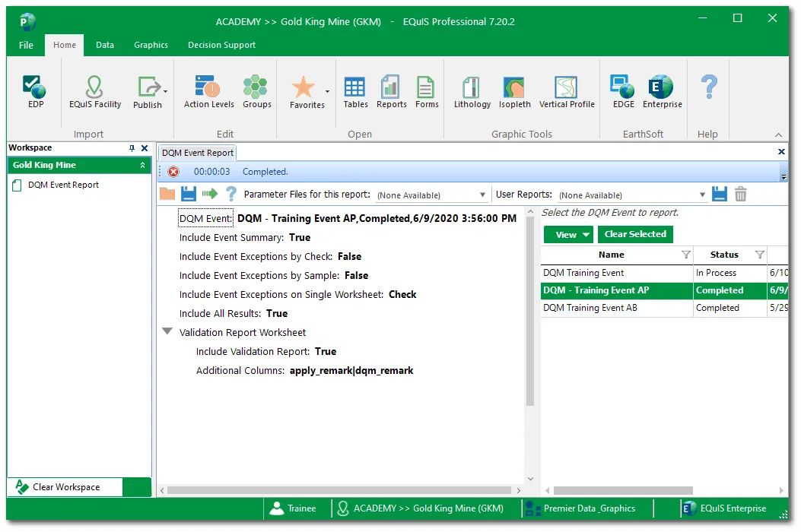
Task: Switch to the Home ribbon tab
Action: [x=65, y=45]
